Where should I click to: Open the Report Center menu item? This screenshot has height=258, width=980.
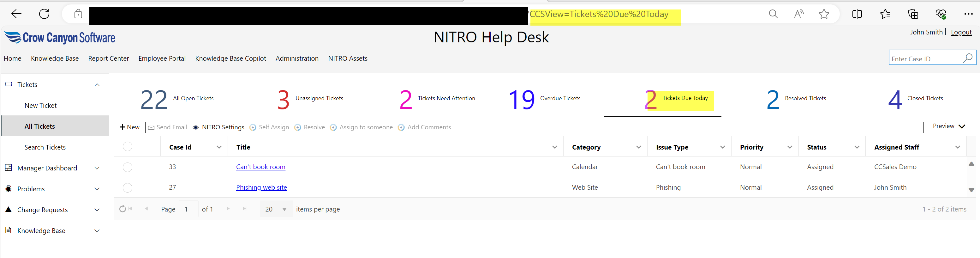click(108, 58)
